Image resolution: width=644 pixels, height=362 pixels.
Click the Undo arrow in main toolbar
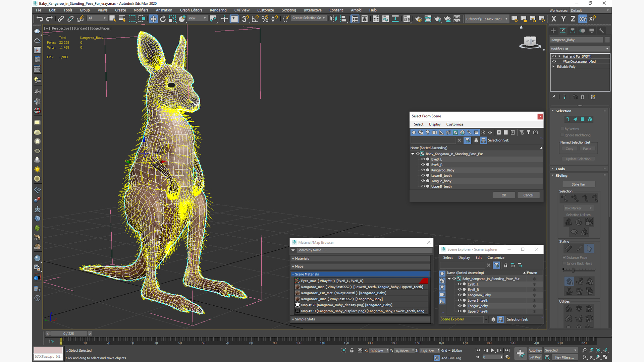point(40,19)
